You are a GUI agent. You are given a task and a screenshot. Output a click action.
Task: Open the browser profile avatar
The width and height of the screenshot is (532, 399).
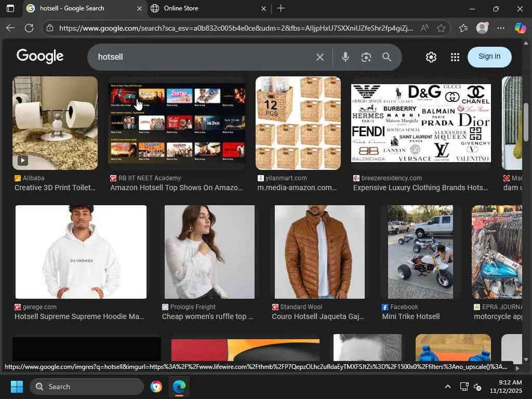(482, 28)
